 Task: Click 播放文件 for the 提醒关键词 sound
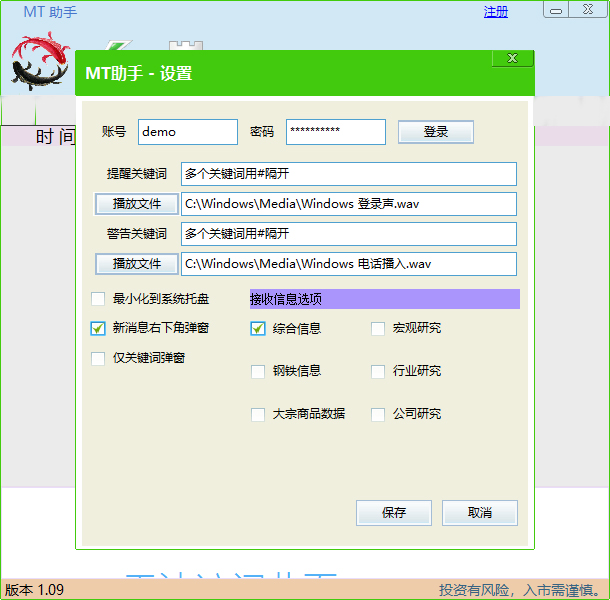pyautogui.click(x=137, y=204)
